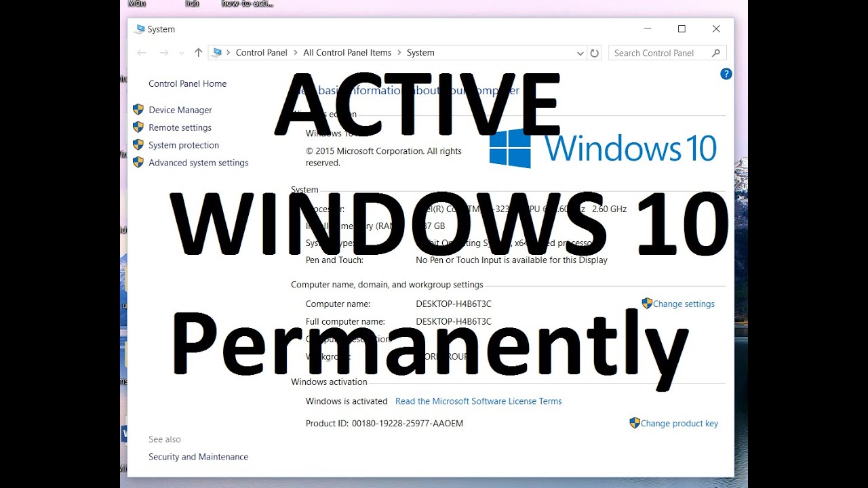The height and width of the screenshot is (488, 868).
Task: Click the Device Manager shield icon
Action: 138,109
